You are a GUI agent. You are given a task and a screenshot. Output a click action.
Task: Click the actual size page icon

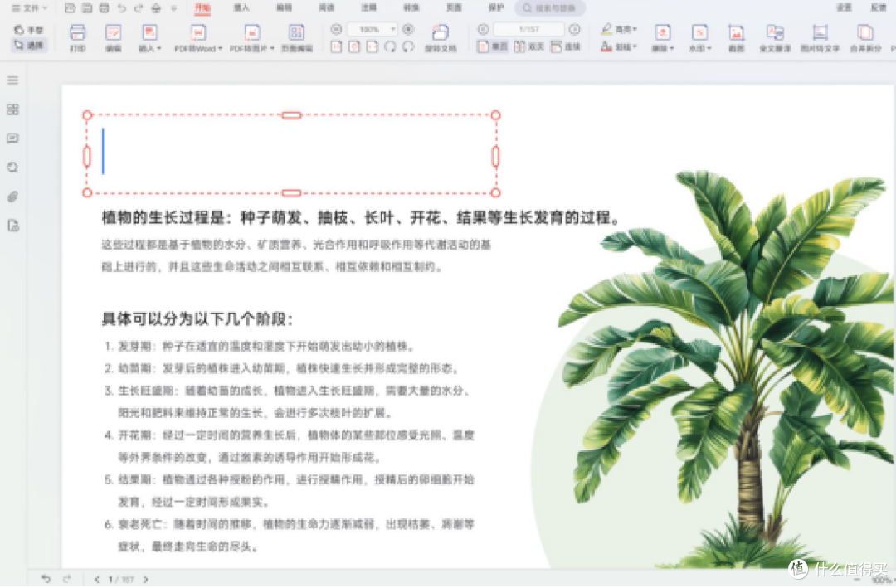tap(337, 46)
